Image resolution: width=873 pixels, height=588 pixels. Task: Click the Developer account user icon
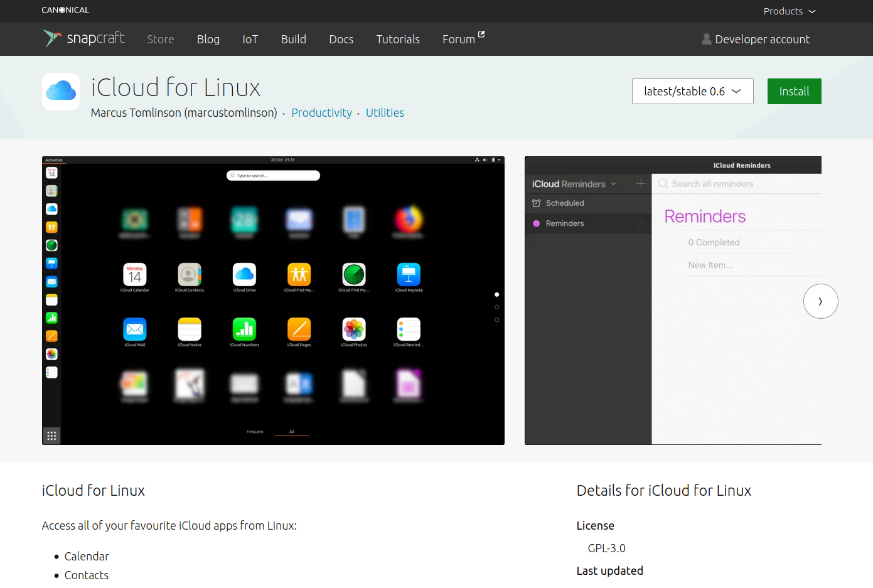(x=706, y=39)
